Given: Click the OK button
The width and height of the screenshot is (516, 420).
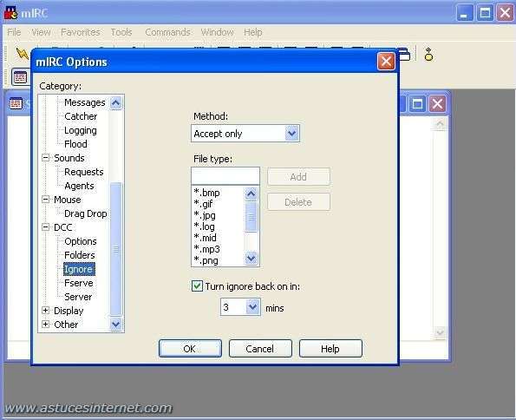Looking at the screenshot, I should 190,349.
